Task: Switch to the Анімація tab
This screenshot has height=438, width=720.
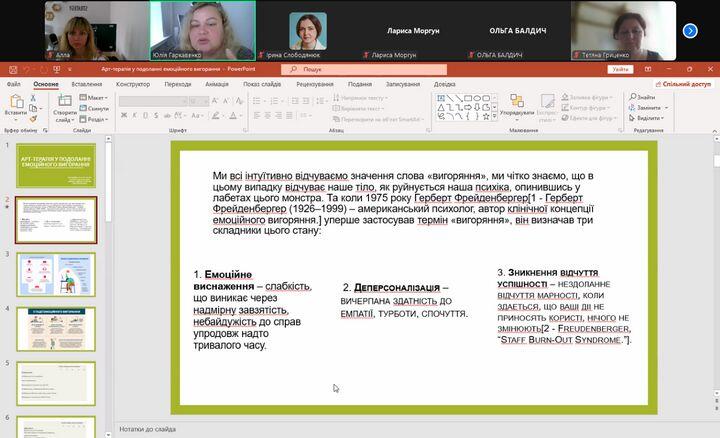Action: 217,84
